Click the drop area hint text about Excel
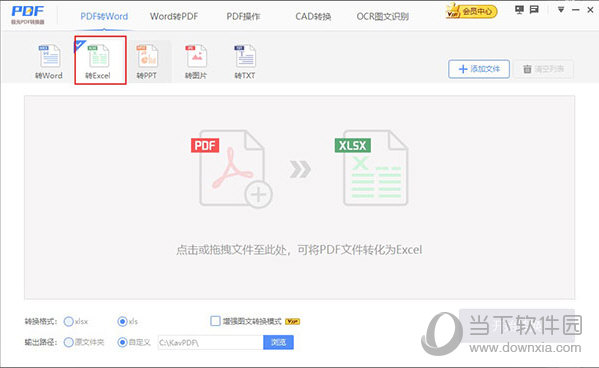 click(299, 250)
